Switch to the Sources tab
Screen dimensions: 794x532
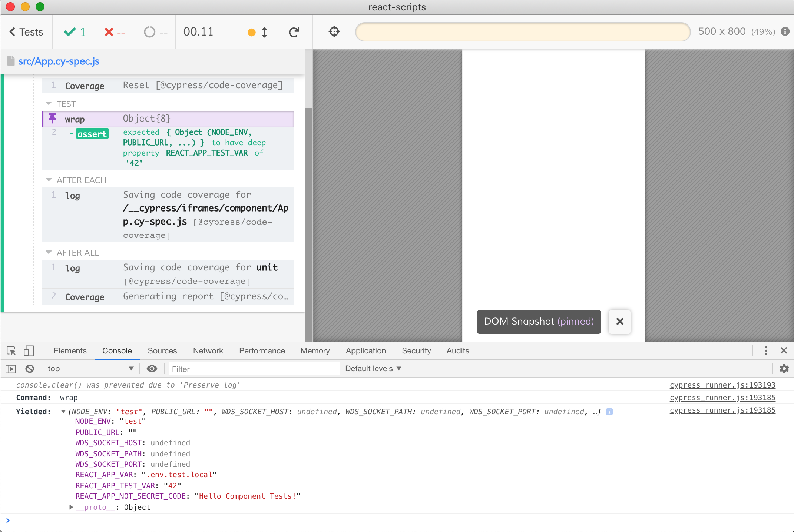point(162,351)
